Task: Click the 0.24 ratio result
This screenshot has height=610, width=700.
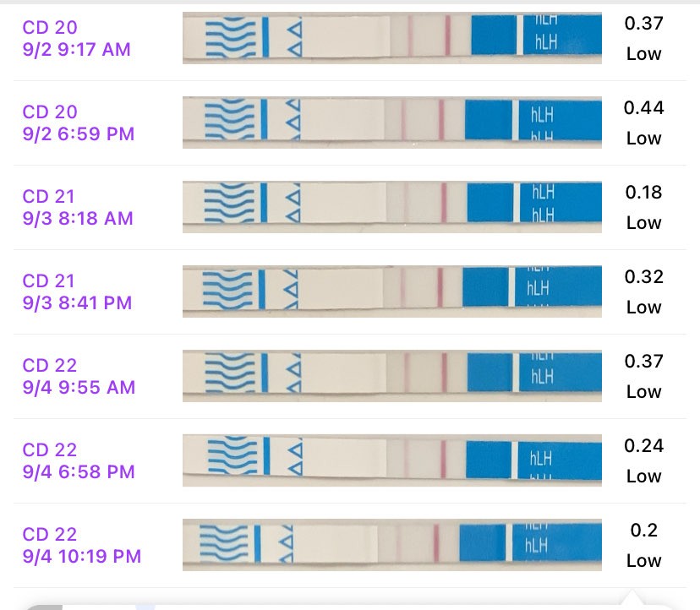Action: (643, 445)
